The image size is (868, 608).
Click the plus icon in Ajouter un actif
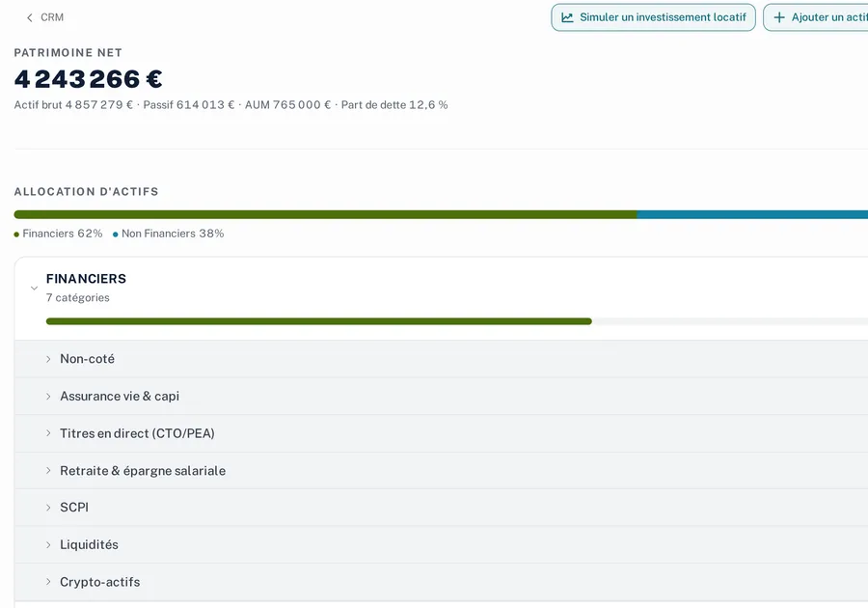pos(779,17)
